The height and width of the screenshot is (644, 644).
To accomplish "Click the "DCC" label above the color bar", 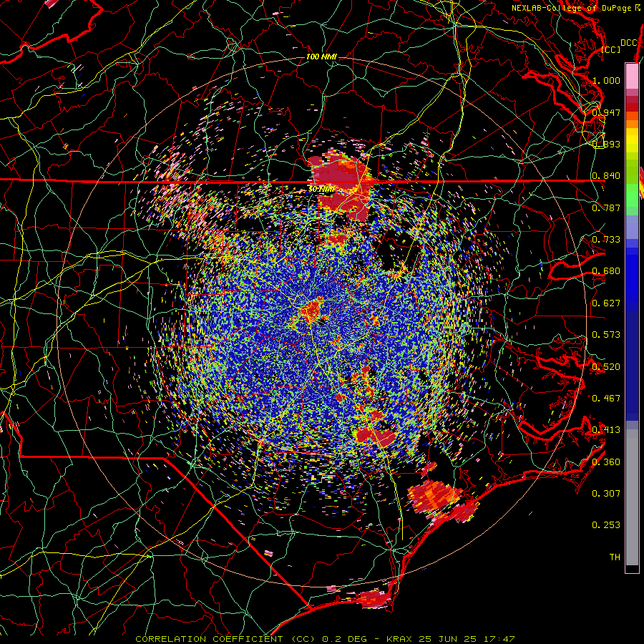I will coord(628,42).
